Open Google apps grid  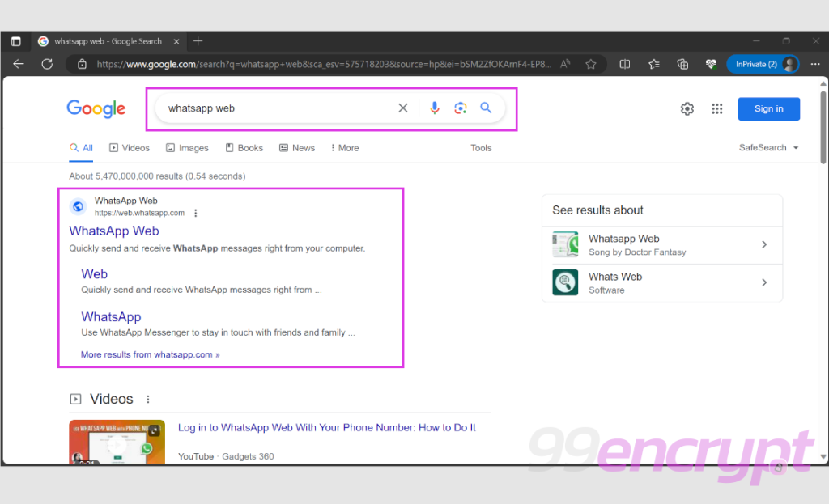[x=717, y=108]
